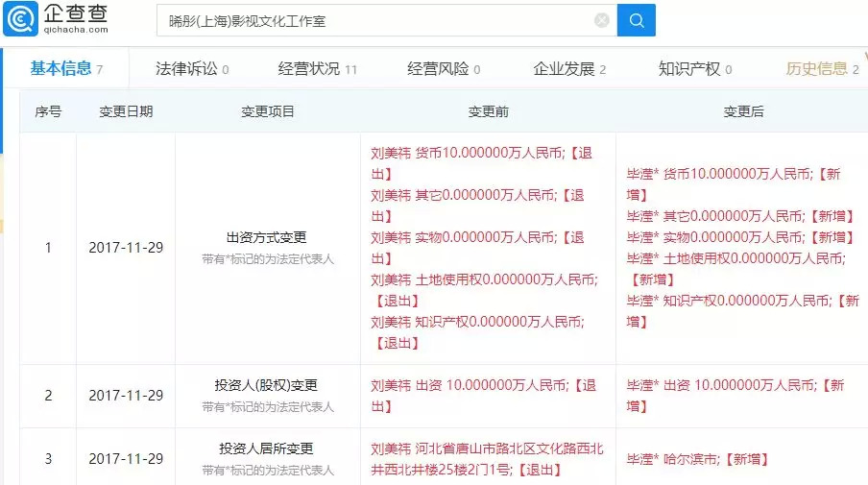Click 毕滢 in the 哈尔滨市 entry

click(642, 459)
